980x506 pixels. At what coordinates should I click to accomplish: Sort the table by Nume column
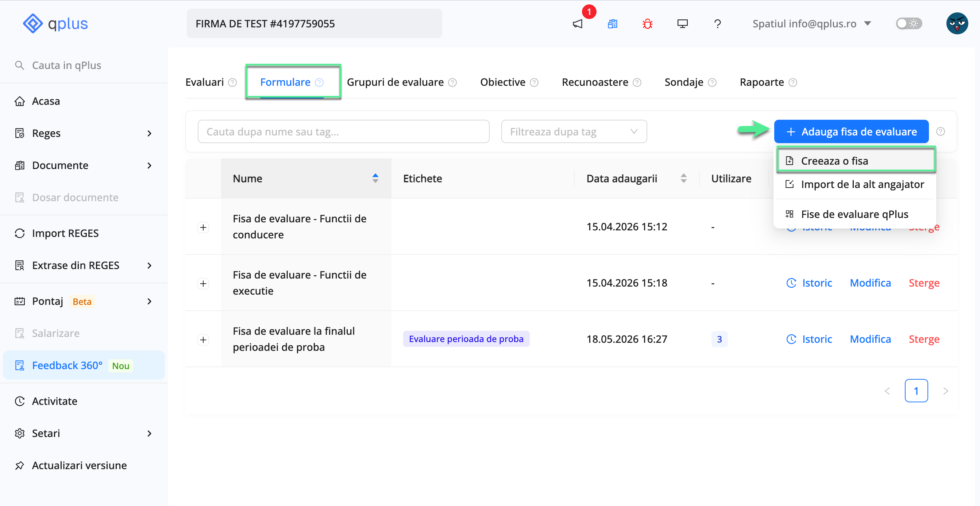tap(306, 179)
